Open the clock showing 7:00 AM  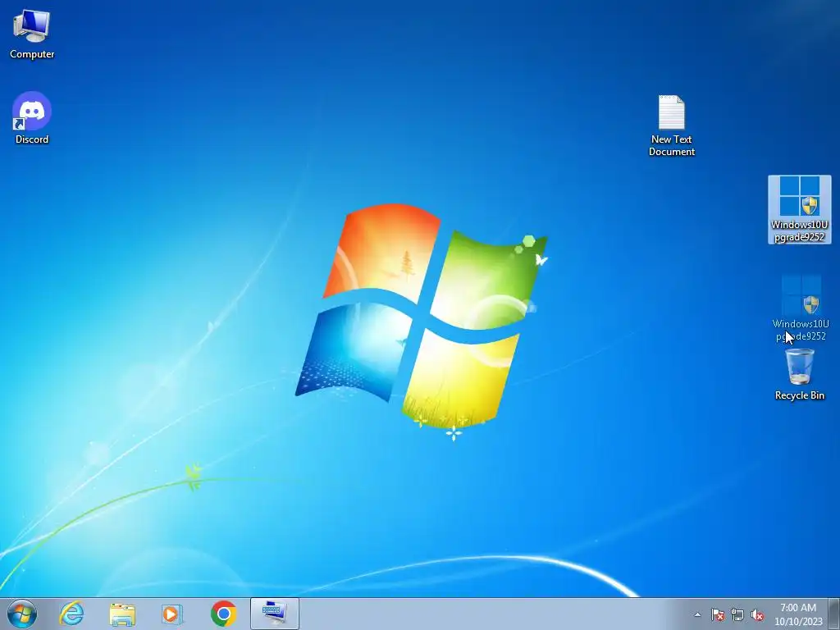tap(798, 614)
